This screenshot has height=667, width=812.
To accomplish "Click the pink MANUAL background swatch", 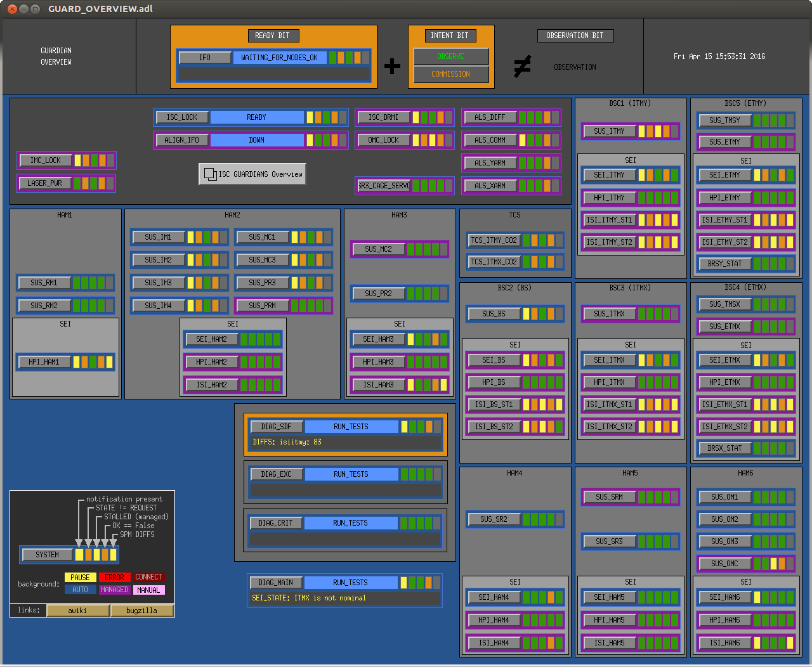I will 148,590.
